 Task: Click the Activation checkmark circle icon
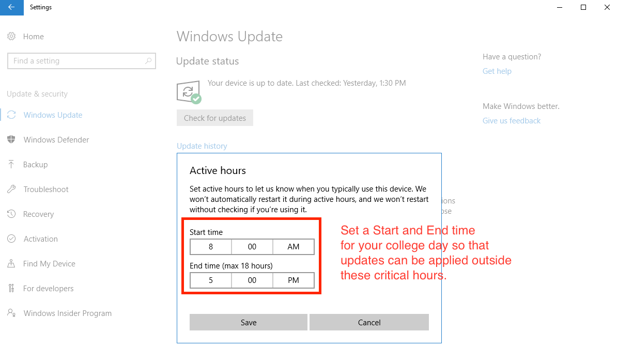pyautogui.click(x=11, y=239)
